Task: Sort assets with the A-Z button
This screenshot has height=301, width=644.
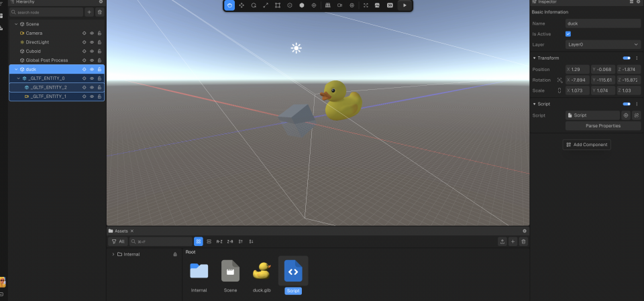Action: (x=219, y=241)
